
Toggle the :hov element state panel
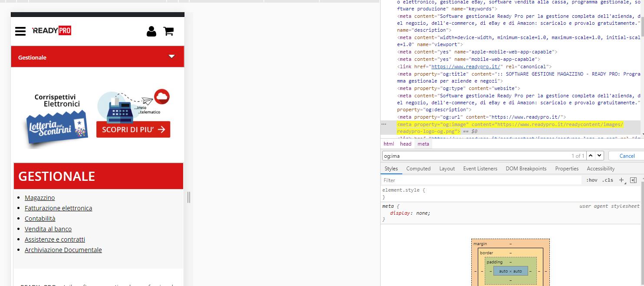click(591, 180)
